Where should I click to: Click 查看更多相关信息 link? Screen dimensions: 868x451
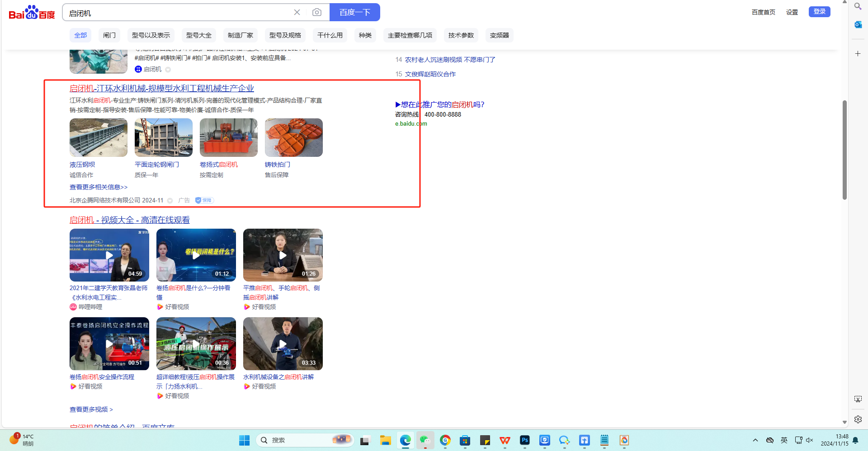(99, 187)
